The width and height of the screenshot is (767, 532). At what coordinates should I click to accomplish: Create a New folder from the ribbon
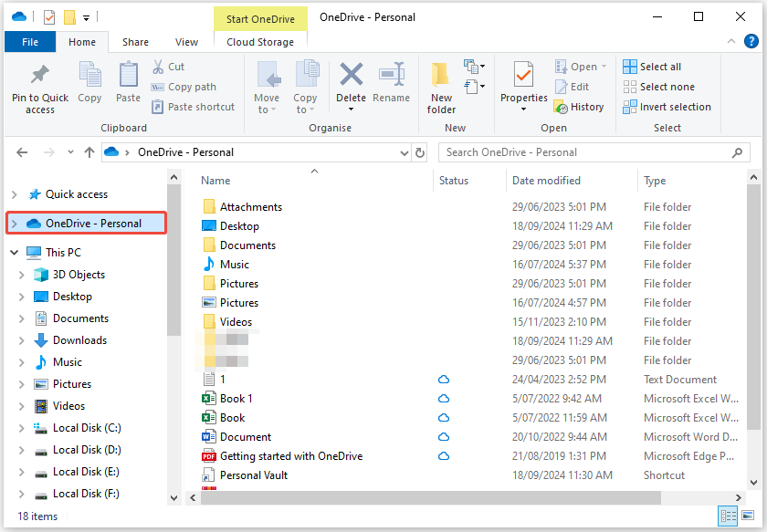pos(441,86)
